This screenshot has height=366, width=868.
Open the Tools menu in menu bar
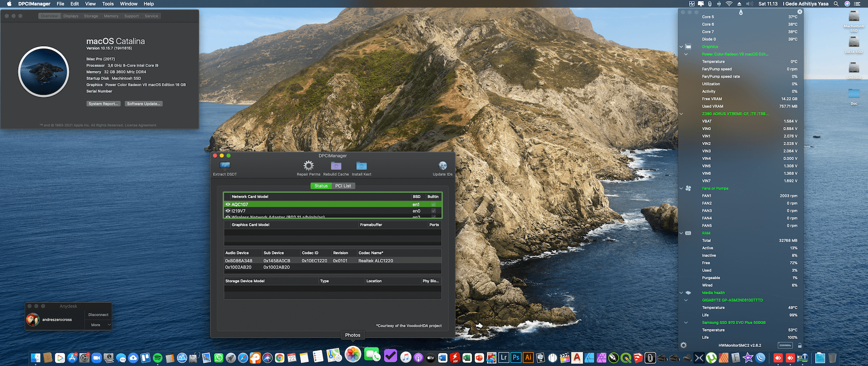tap(108, 4)
